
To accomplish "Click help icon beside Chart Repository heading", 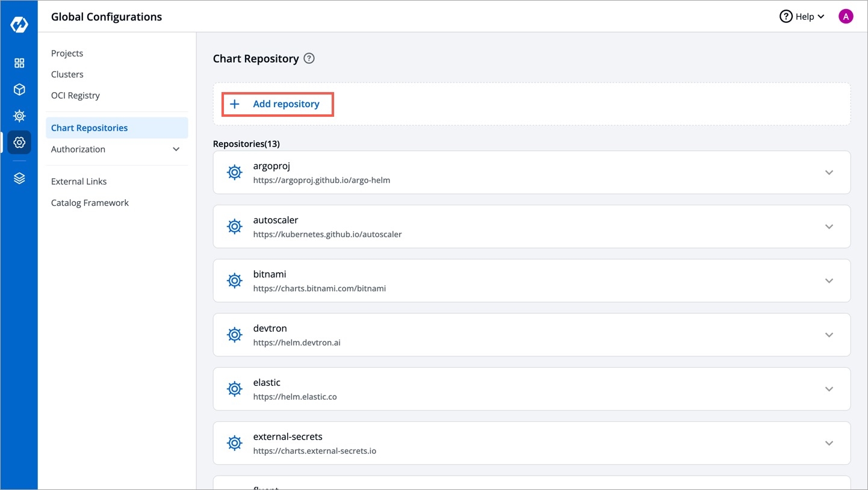I will coord(309,58).
